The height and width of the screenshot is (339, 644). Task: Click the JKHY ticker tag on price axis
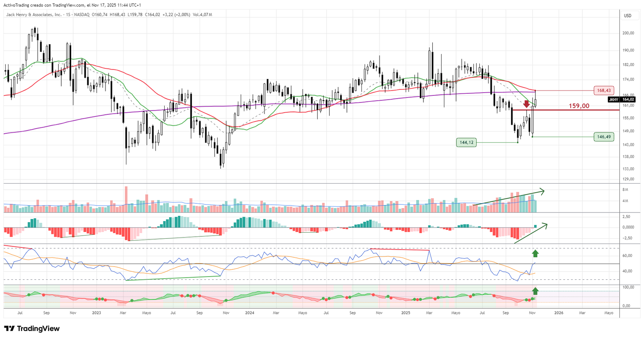point(613,99)
